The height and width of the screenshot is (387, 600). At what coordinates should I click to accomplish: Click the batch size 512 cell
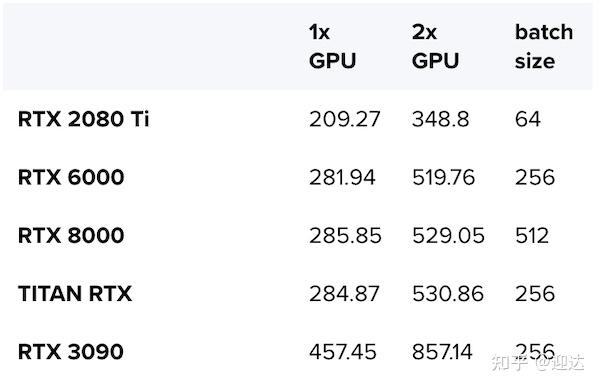click(x=532, y=235)
